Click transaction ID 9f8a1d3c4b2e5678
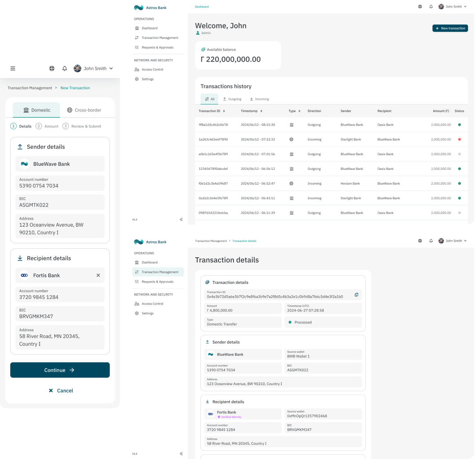This screenshot has height=459, width=476. click(x=214, y=125)
